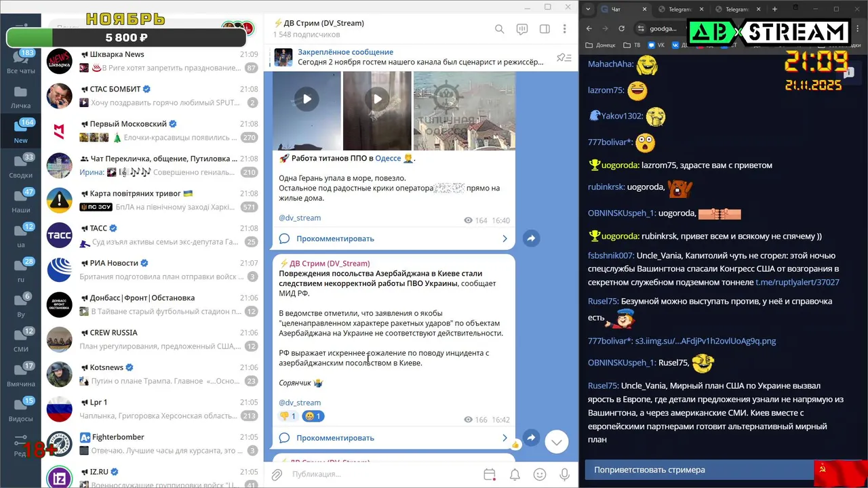
Task: Open the Шкварка News channel
Action: [153, 61]
